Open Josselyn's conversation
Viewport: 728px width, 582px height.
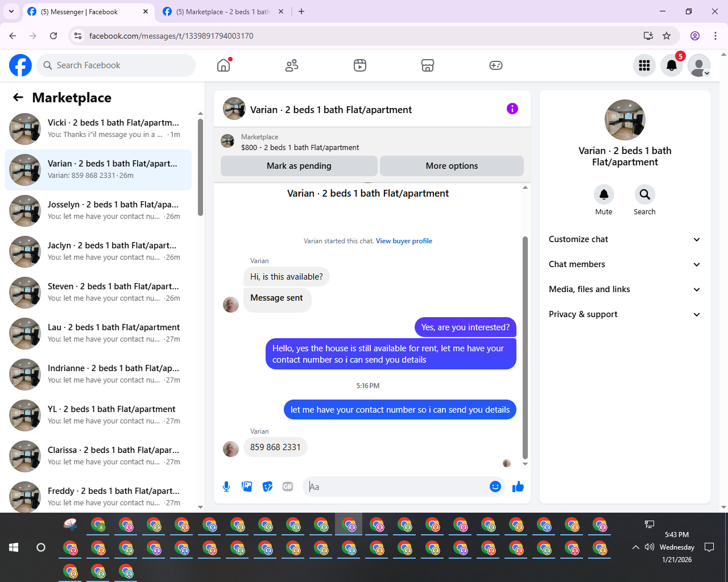[x=98, y=211]
